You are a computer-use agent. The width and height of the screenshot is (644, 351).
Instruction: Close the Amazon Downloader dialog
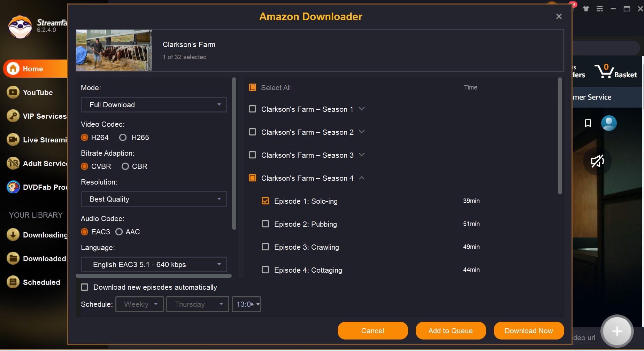[x=559, y=16]
